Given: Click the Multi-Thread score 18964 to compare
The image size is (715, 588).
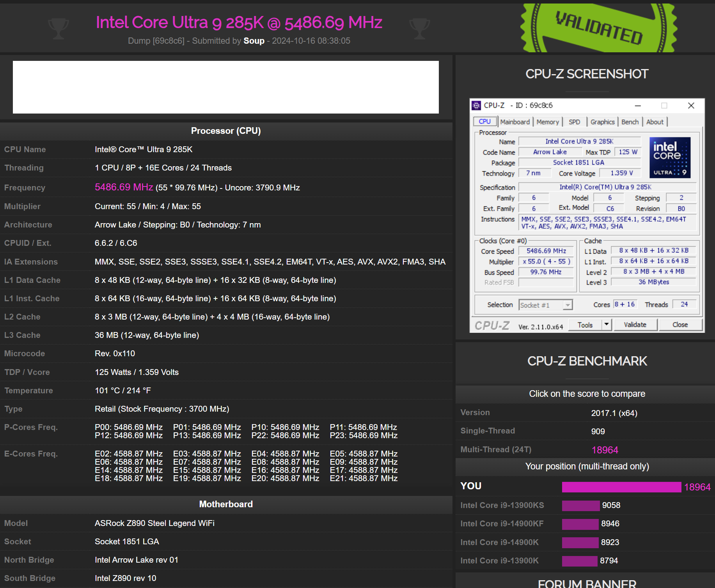Looking at the screenshot, I should click(x=605, y=449).
